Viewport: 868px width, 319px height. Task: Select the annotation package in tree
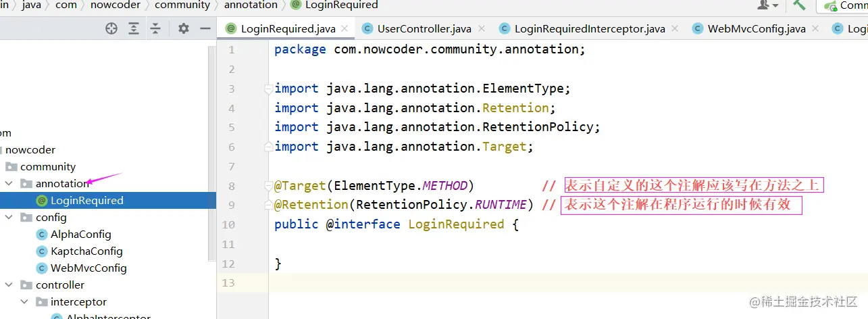point(62,183)
